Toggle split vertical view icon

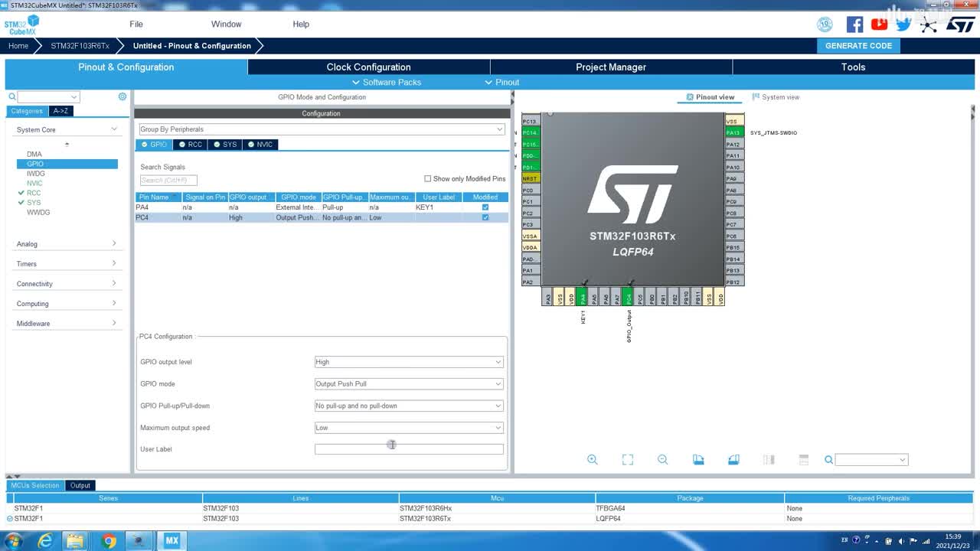point(769,460)
